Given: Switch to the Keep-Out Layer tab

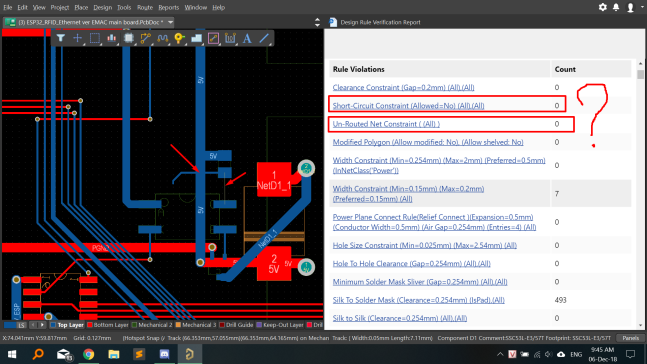Looking at the screenshot, I should (280, 325).
